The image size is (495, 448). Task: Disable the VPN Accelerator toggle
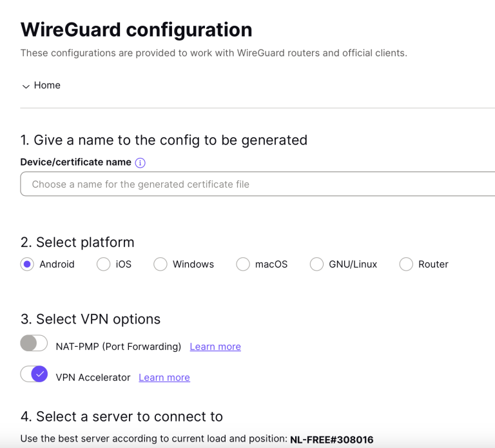[34, 374]
